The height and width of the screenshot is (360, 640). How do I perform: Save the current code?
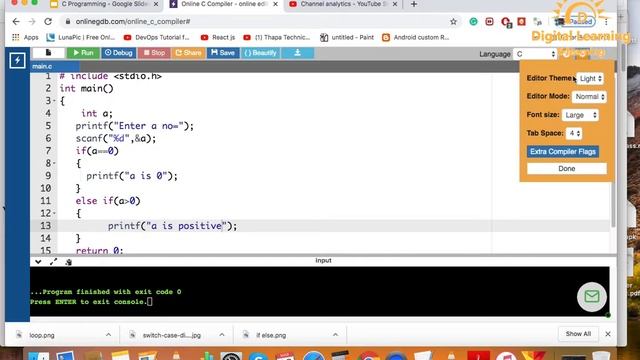tap(223, 53)
